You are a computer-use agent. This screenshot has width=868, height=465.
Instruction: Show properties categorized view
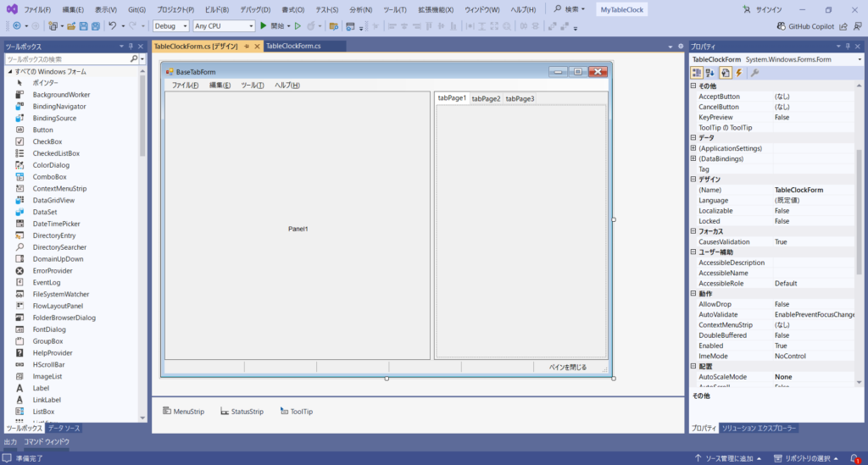(x=697, y=73)
